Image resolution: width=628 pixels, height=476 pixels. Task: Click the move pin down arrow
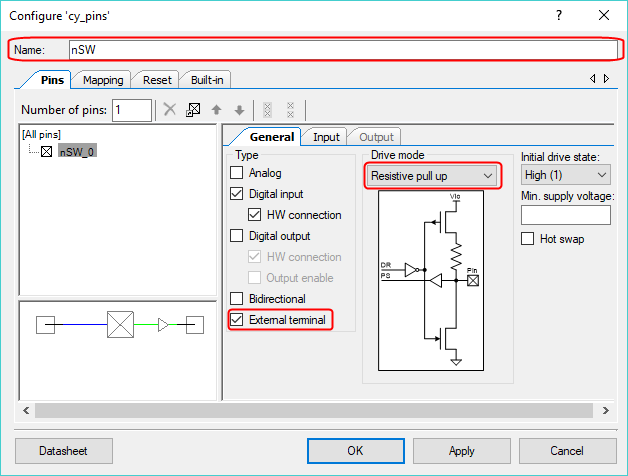(x=239, y=110)
